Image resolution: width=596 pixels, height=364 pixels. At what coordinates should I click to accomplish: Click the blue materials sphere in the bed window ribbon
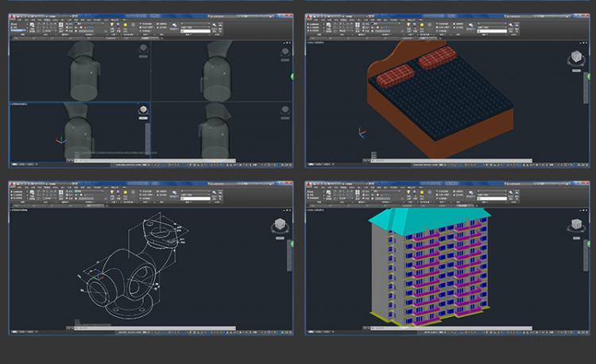coord(415,25)
